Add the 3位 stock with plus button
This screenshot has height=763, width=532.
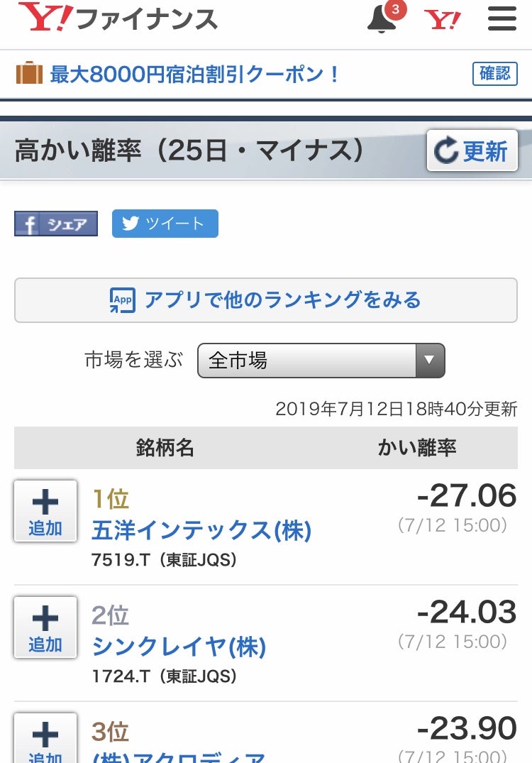point(45,740)
